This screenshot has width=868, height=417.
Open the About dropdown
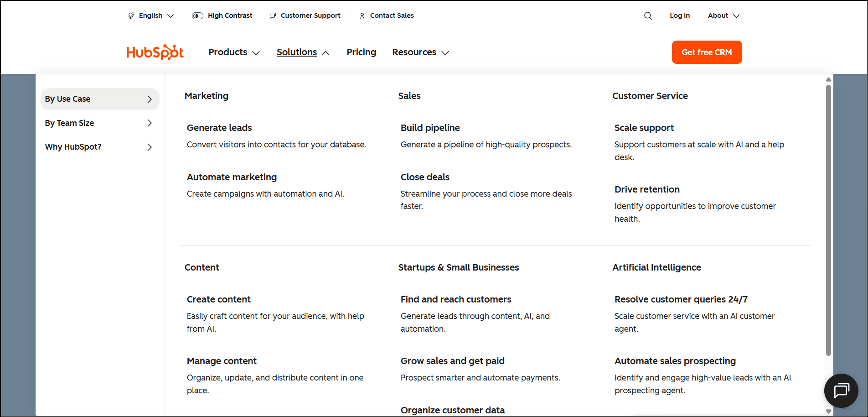[723, 16]
